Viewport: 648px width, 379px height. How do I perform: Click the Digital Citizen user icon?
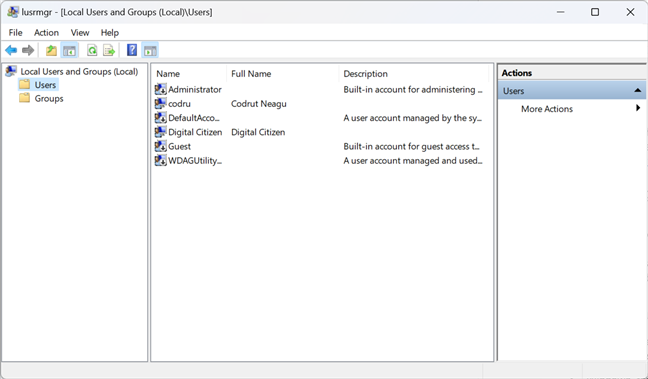(x=160, y=132)
